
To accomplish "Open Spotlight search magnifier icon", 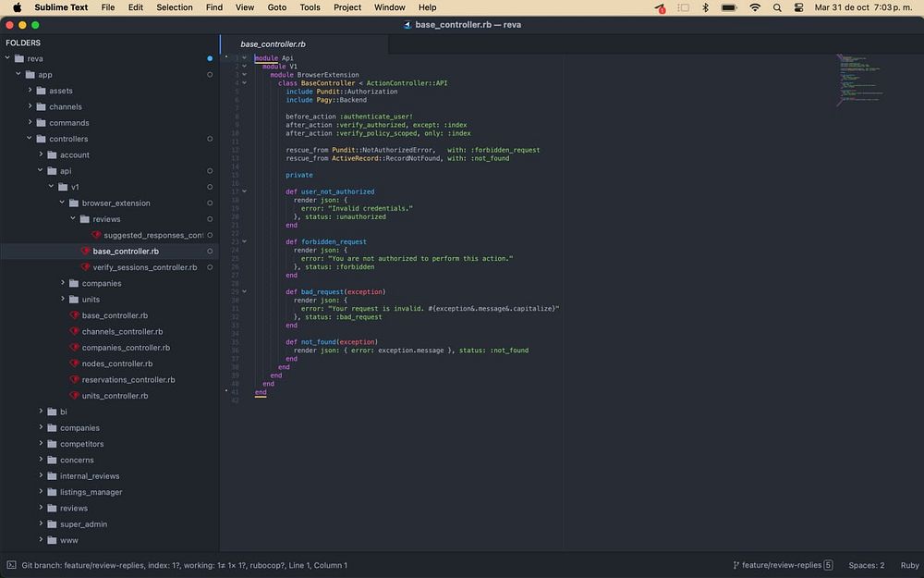I will point(778,7).
